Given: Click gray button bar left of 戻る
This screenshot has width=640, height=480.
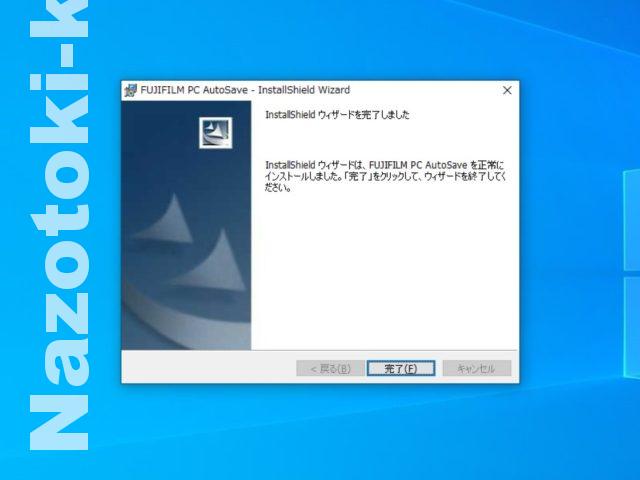Looking at the screenshot, I should click(200, 368).
